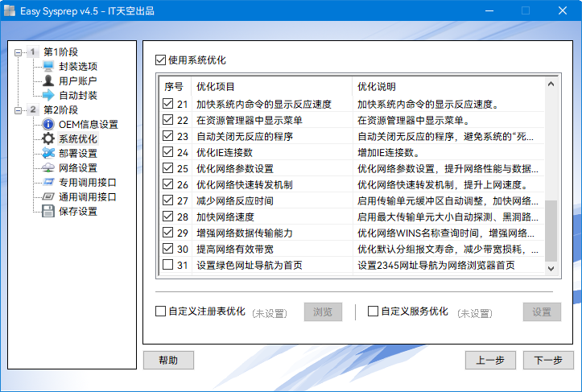
Task: Open the OEM信息设置 info icon
Action: [48, 124]
